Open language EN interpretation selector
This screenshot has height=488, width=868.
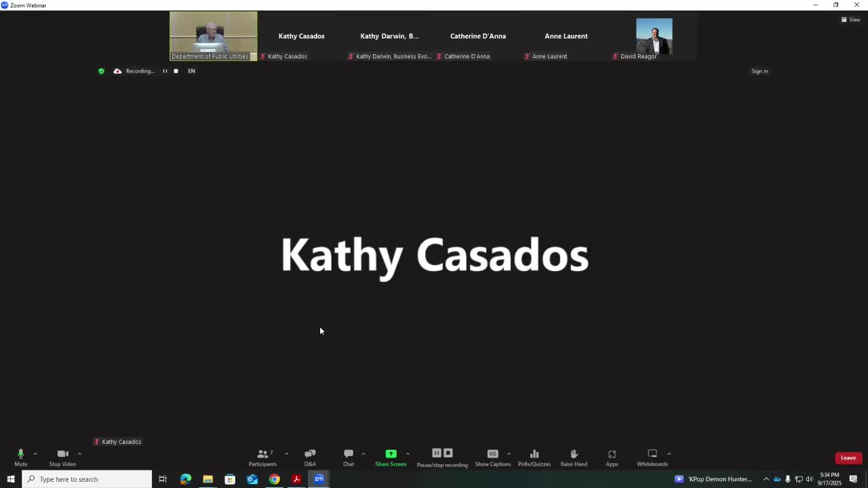point(191,71)
